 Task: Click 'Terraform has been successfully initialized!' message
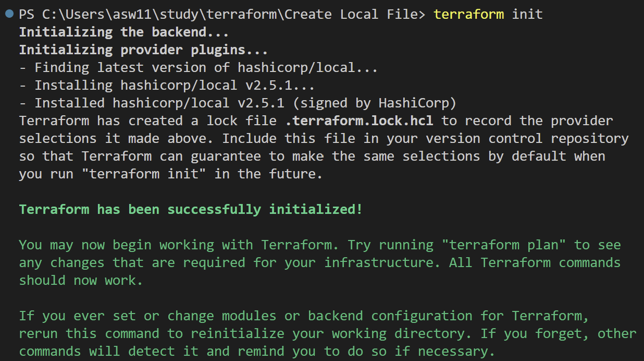coord(191,209)
